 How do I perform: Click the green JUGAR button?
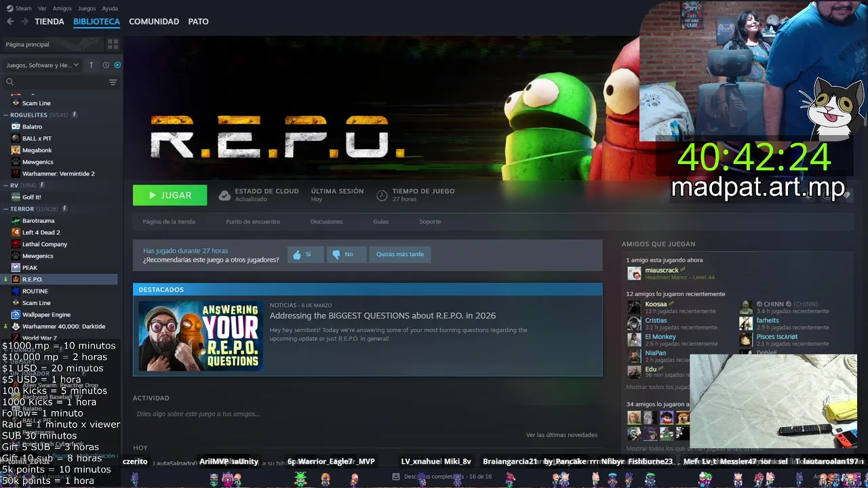tap(170, 195)
